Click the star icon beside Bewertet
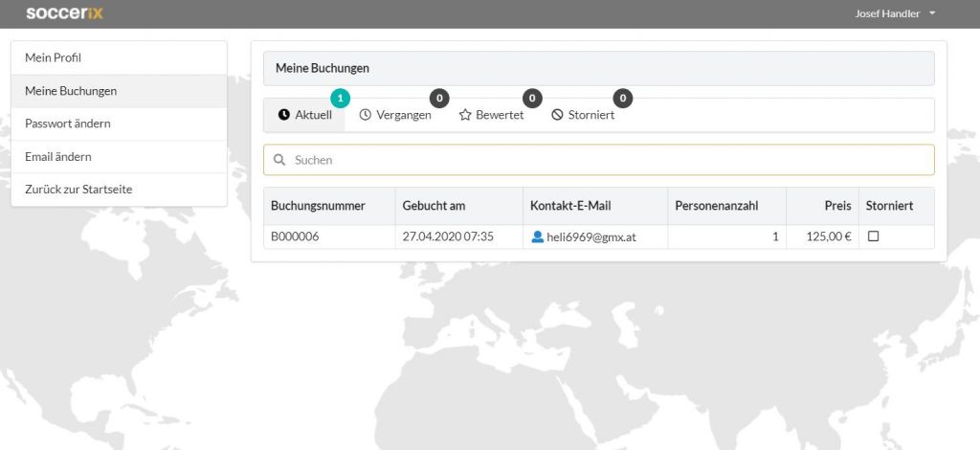Image resolution: width=980 pixels, height=450 pixels. coord(465,115)
